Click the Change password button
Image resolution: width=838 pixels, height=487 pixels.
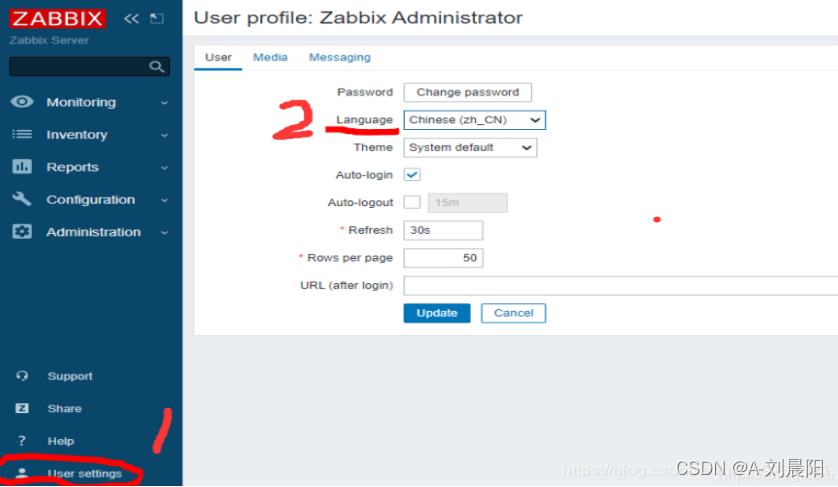[467, 92]
